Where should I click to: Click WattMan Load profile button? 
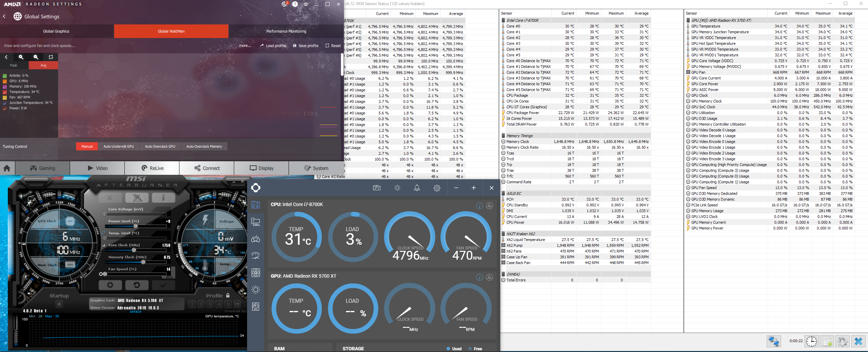click(273, 45)
